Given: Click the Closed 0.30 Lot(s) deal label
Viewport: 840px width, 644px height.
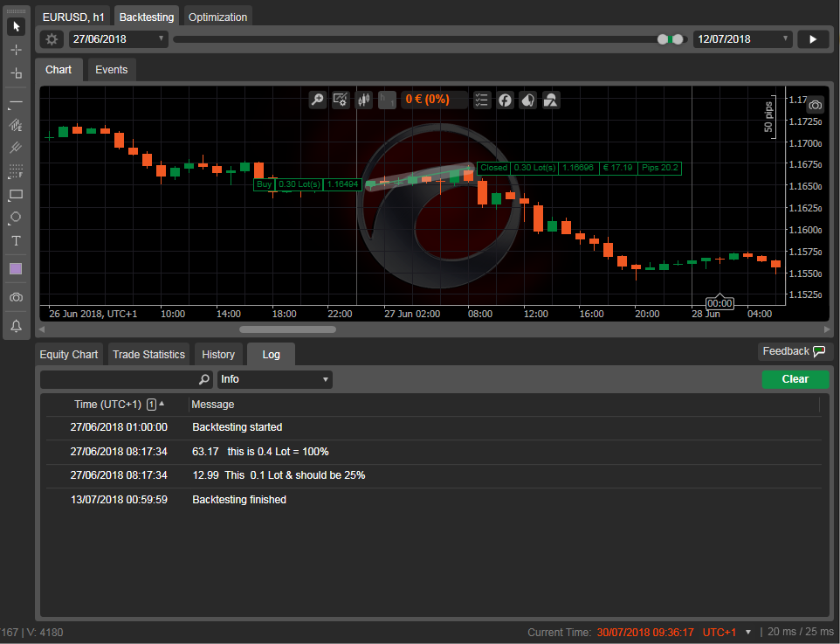Looking at the screenshot, I should (x=579, y=168).
